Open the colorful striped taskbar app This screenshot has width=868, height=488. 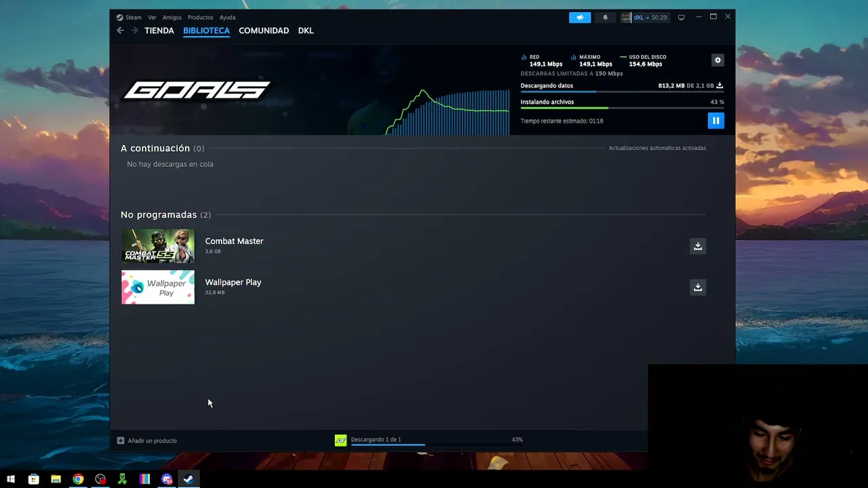(144, 479)
